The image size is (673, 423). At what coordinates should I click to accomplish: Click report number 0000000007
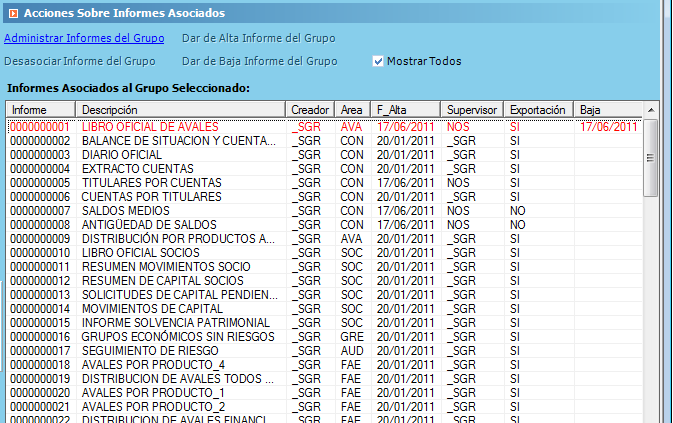click(40, 211)
